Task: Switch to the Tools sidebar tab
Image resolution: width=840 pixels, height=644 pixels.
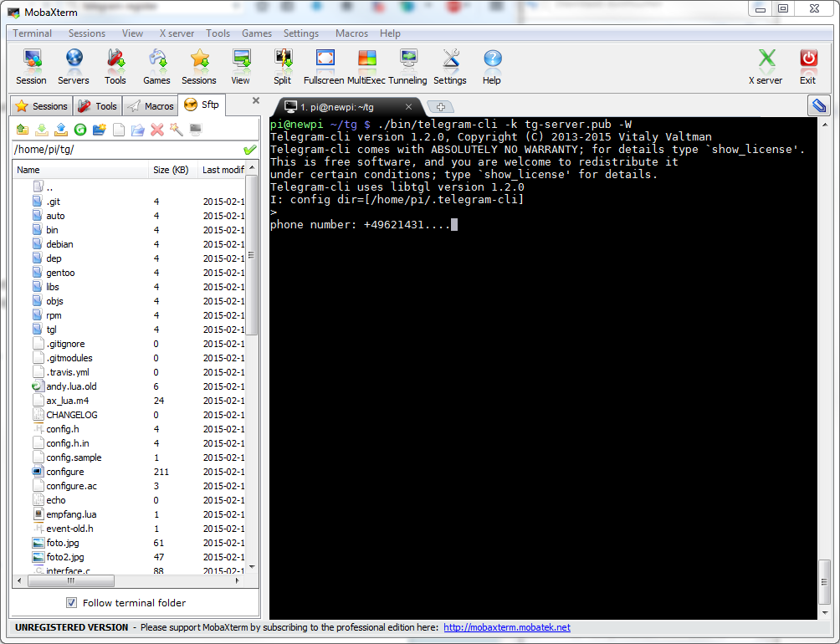Action: click(x=98, y=106)
